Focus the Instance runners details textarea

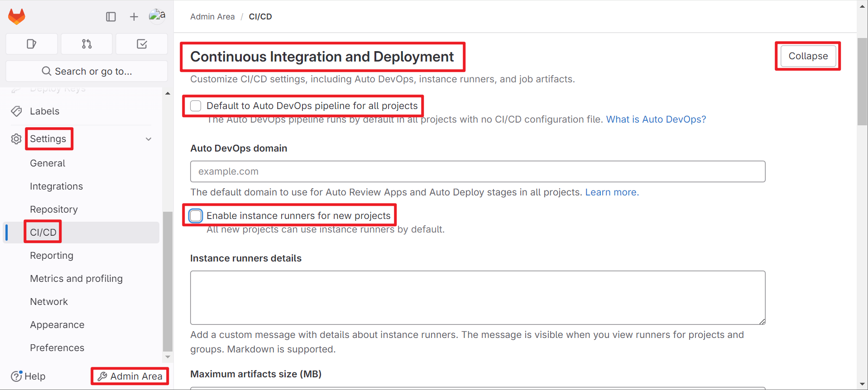click(x=478, y=298)
